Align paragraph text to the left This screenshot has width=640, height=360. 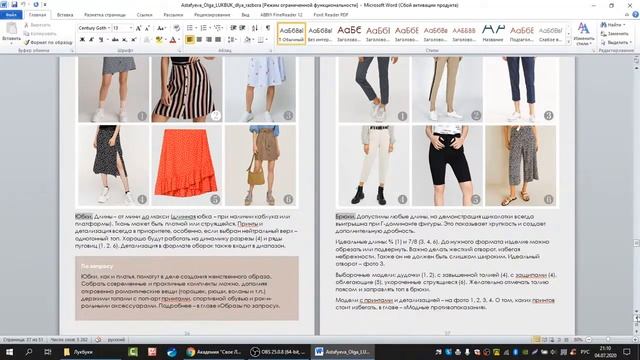coord(190,40)
